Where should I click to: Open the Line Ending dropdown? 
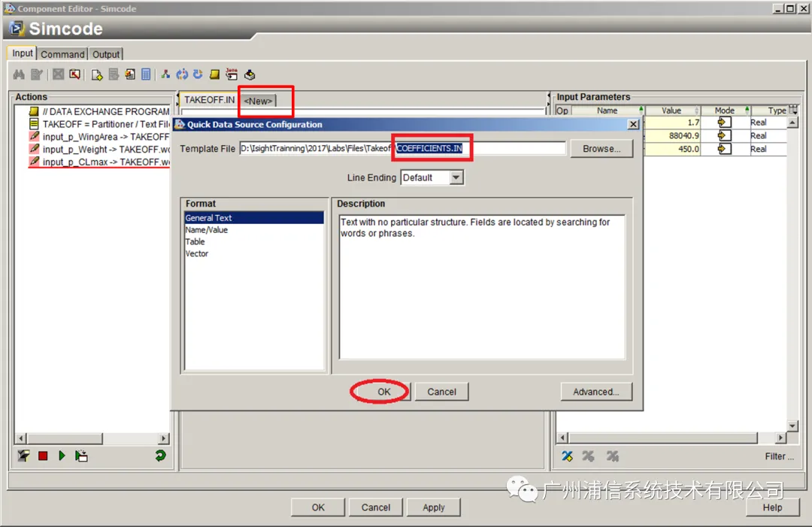[456, 177]
